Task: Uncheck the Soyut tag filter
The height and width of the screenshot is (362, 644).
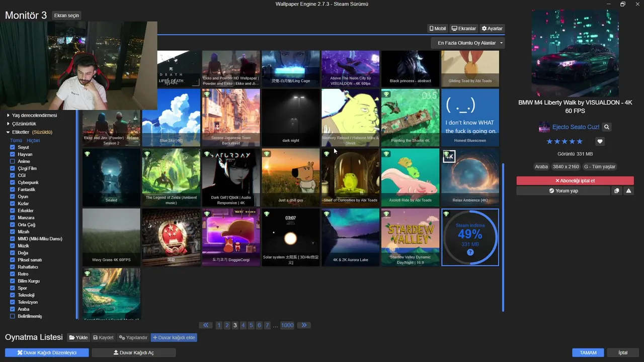Action: (13, 147)
